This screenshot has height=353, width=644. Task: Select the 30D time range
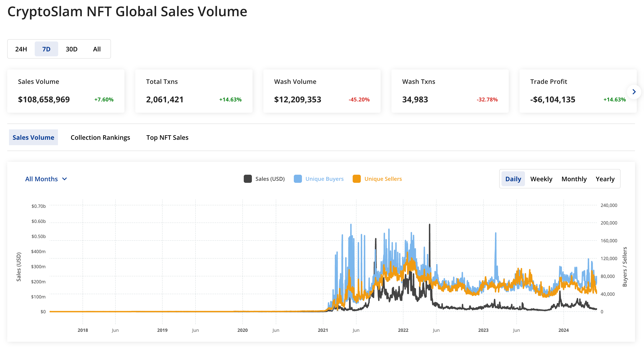(71, 49)
